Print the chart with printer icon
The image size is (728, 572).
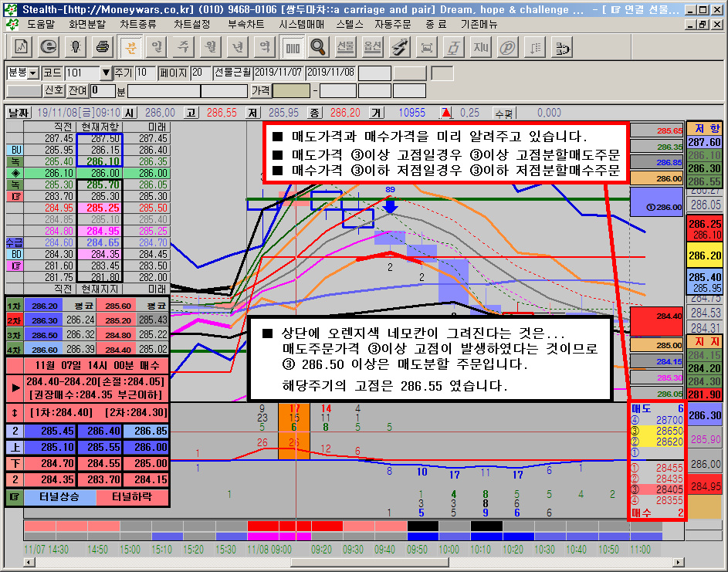click(103, 47)
